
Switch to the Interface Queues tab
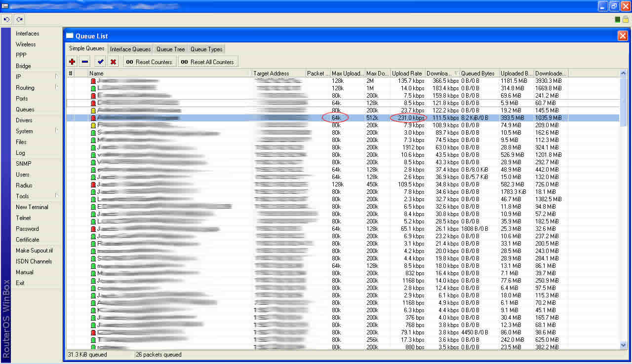[130, 49]
